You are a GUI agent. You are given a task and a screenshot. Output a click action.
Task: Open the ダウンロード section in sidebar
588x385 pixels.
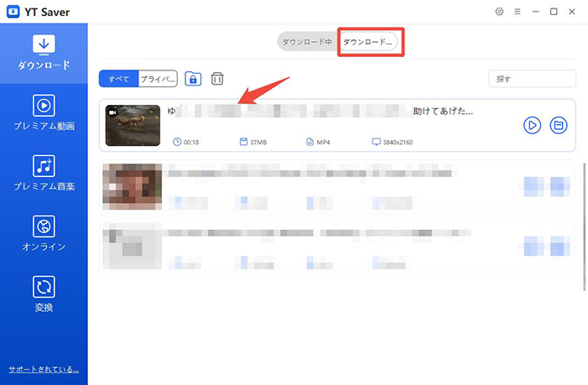click(x=44, y=53)
